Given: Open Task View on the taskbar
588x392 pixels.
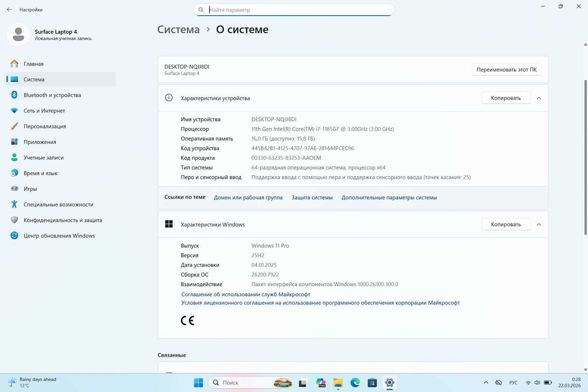Looking at the screenshot, I should pos(303,383).
